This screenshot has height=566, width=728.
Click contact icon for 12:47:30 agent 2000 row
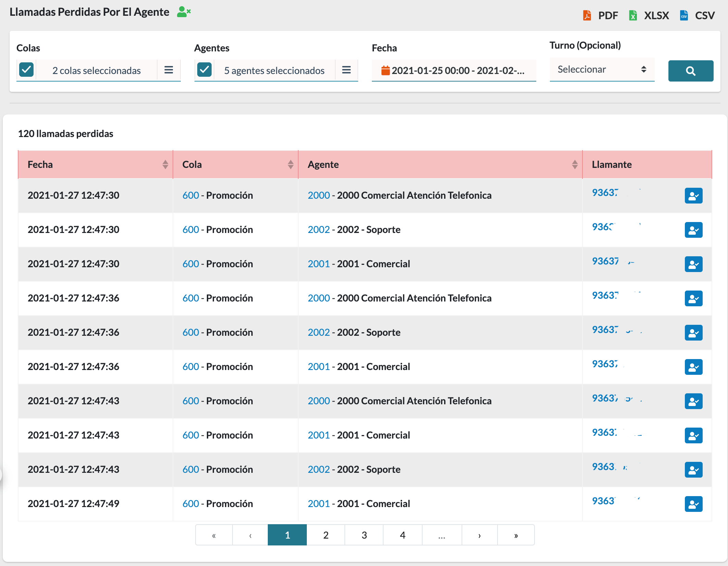tap(693, 196)
